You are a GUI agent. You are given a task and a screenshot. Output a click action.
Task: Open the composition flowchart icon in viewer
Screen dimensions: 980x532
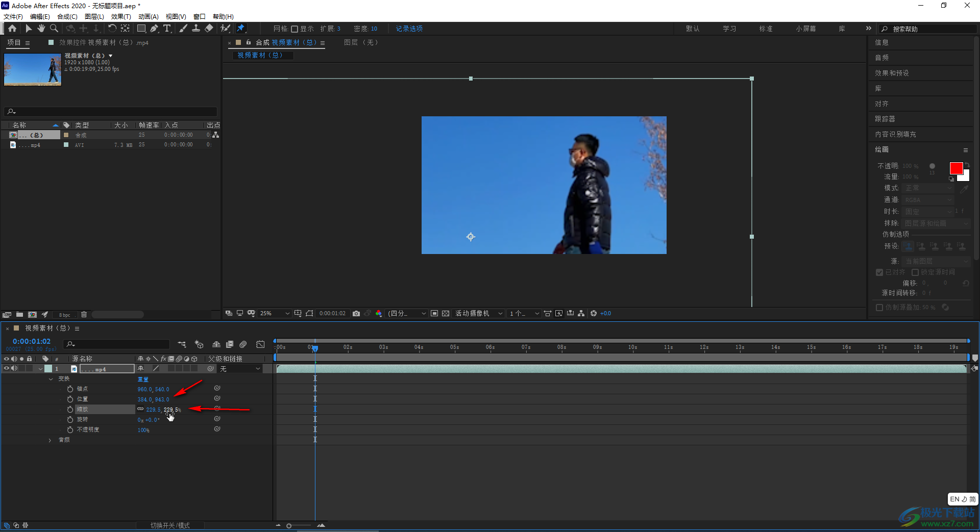pos(581,313)
